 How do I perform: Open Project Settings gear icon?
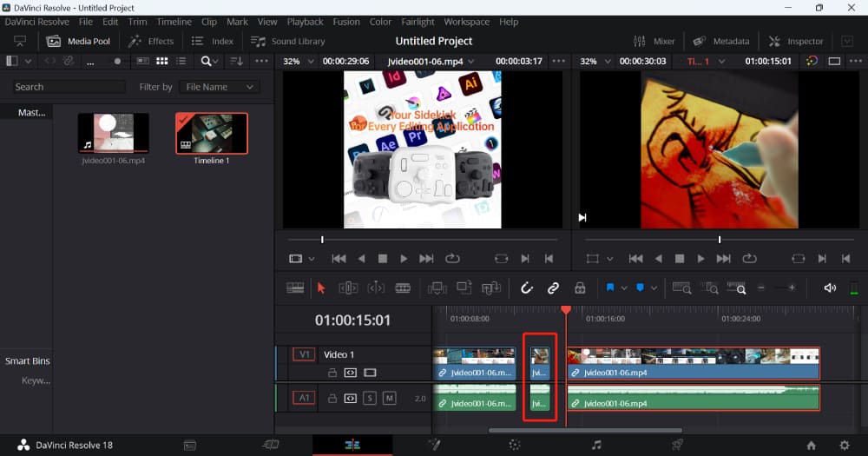(845, 445)
